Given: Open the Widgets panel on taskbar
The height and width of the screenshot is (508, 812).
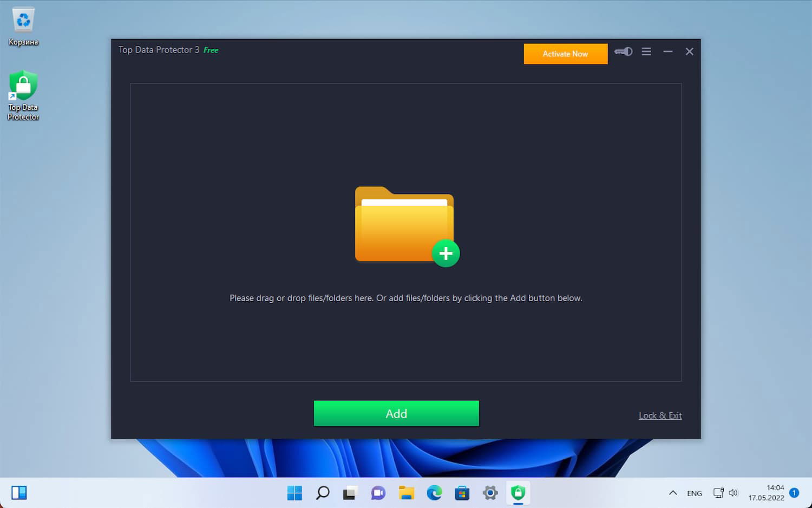Looking at the screenshot, I should pos(19,493).
